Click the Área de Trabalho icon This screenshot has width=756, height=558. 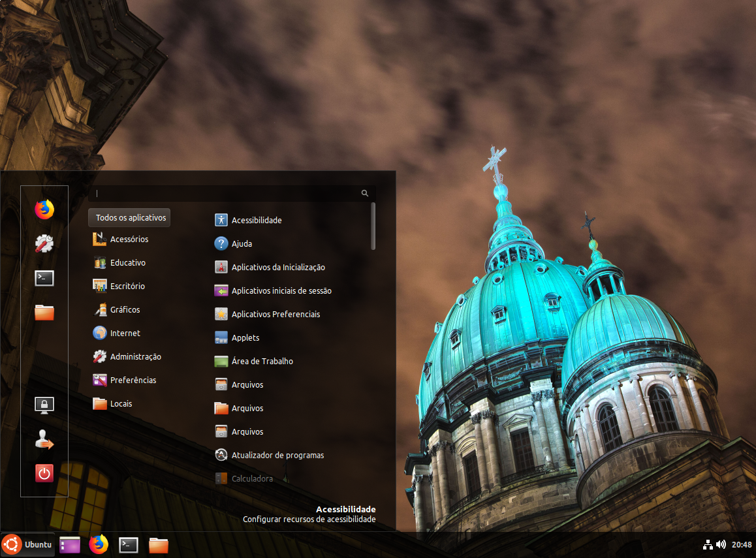(221, 361)
